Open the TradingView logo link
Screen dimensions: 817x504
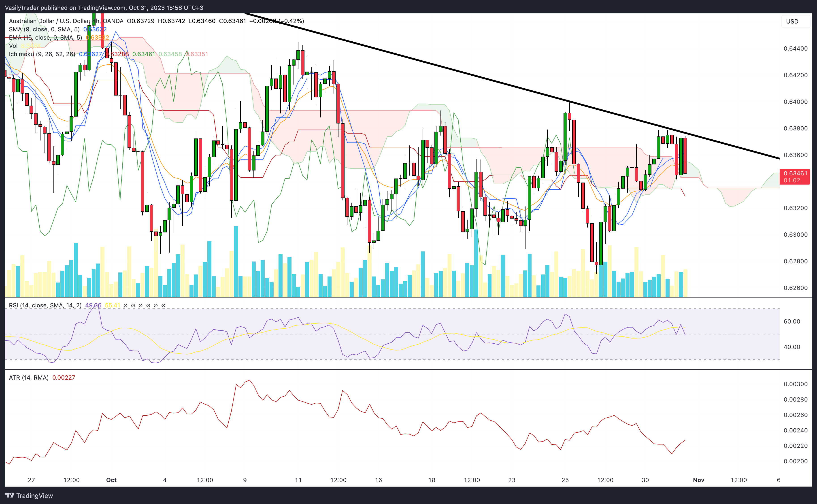[29, 496]
